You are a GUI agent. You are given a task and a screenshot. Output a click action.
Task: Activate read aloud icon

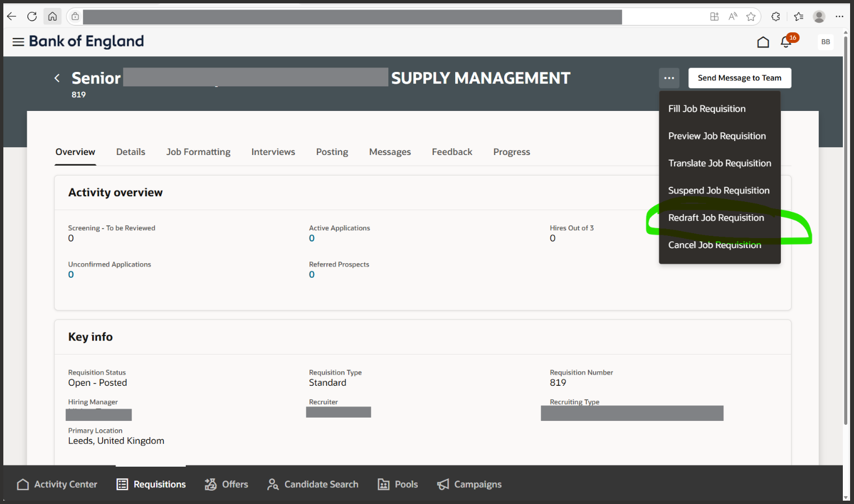(x=733, y=17)
